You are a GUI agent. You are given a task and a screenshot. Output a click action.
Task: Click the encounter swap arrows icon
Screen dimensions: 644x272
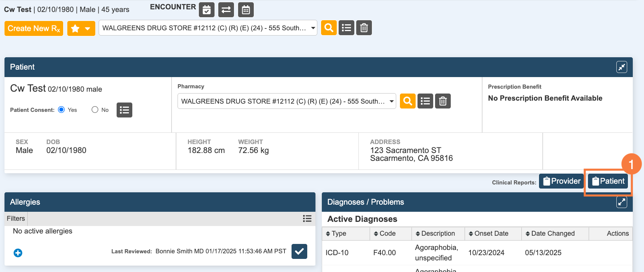226,10
